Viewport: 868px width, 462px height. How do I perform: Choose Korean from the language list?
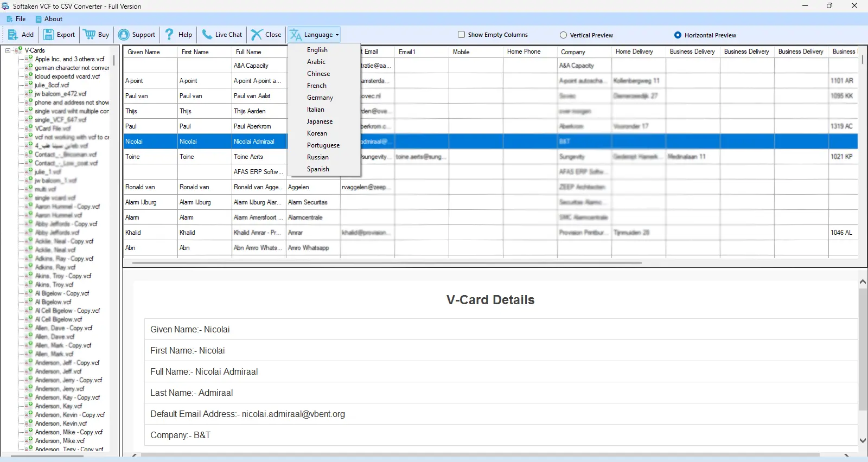[317, 133]
